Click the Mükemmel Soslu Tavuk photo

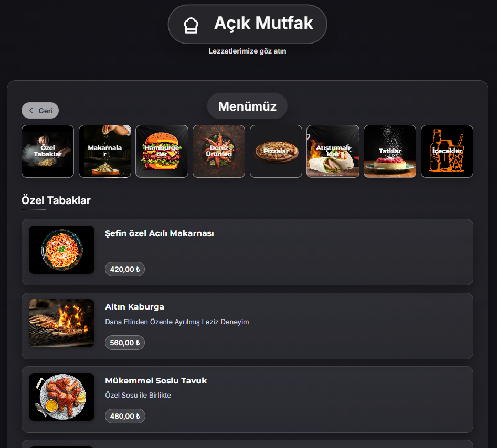point(61,397)
